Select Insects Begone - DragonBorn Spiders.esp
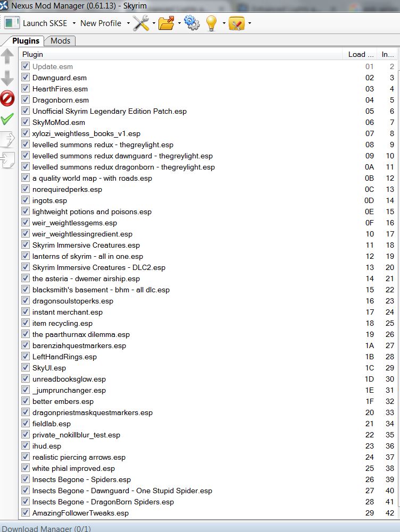Viewport: 400px width, 532px height. 208,502
